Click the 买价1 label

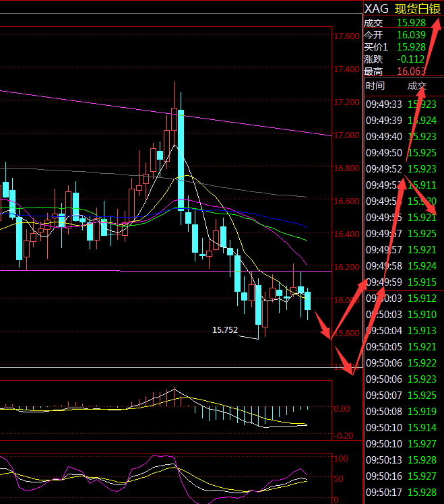pyautogui.click(x=376, y=47)
